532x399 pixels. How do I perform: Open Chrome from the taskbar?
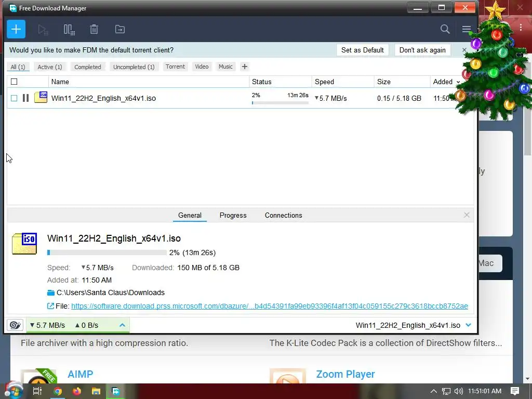(x=58, y=391)
